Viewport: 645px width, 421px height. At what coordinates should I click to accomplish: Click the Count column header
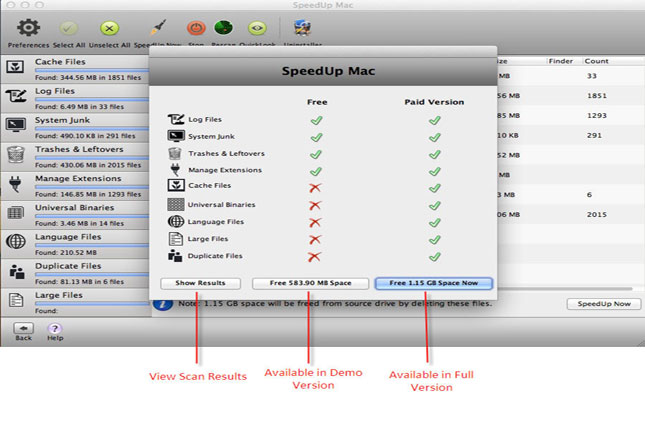pos(596,61)
